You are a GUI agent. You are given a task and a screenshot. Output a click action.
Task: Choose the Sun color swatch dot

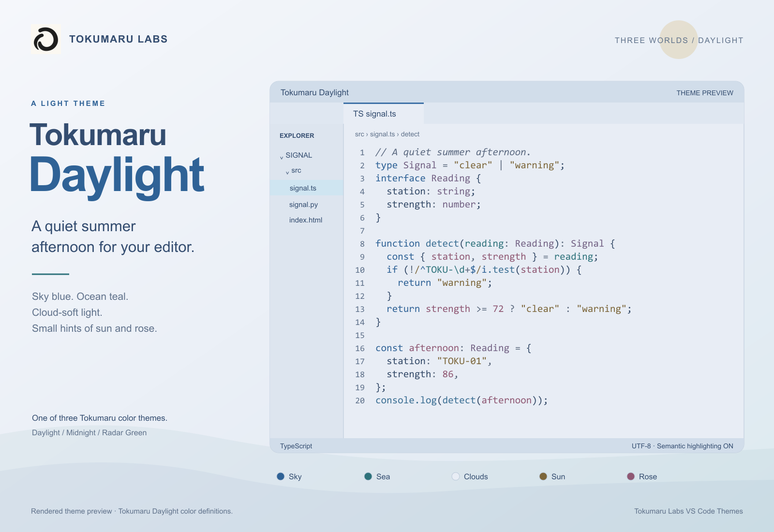(x=543, y=476)
